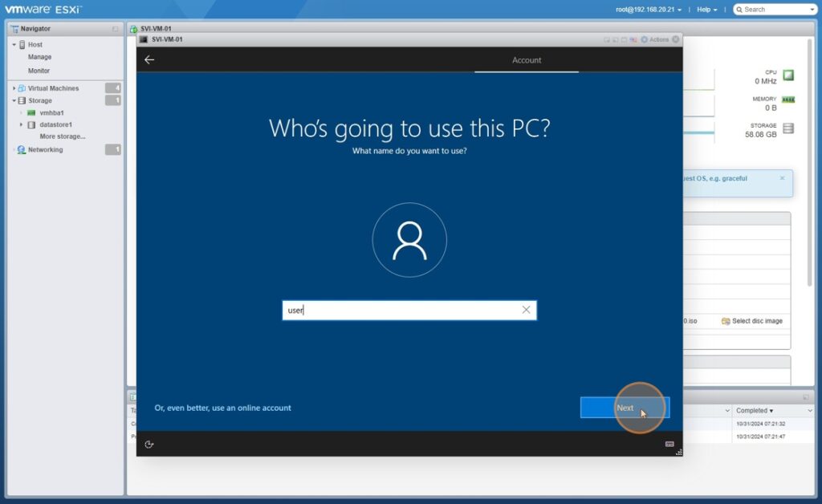
Task: Open the root@192.168.20.21 user dropdown
Action: pyautogui.click(x=649, y=10)
